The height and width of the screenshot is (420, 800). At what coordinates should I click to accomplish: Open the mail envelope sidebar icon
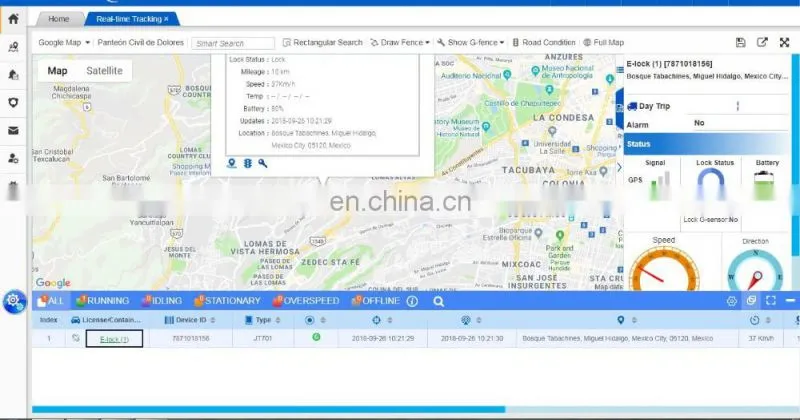13,131
